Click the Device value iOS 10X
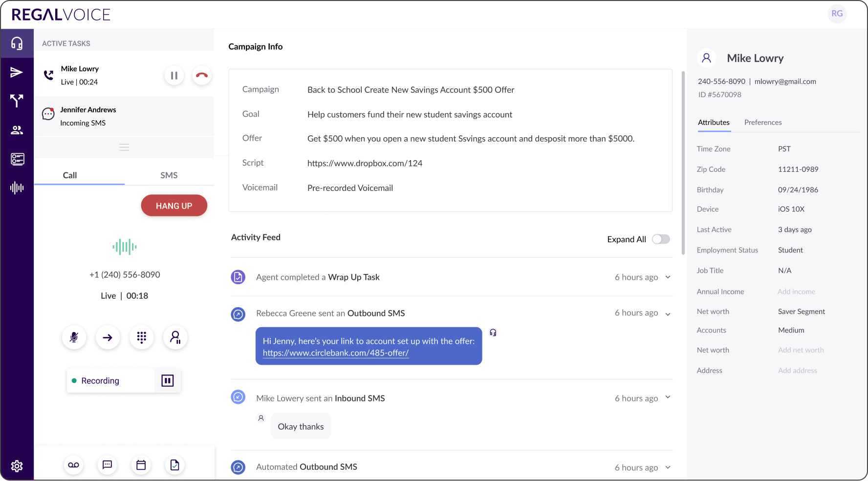Screen dimensions: 868x481 click(791, 209)
